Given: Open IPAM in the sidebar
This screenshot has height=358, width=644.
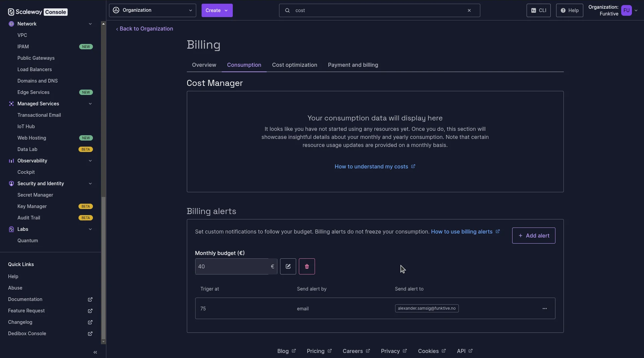Looking at the screenshot, I should [23, 47].
